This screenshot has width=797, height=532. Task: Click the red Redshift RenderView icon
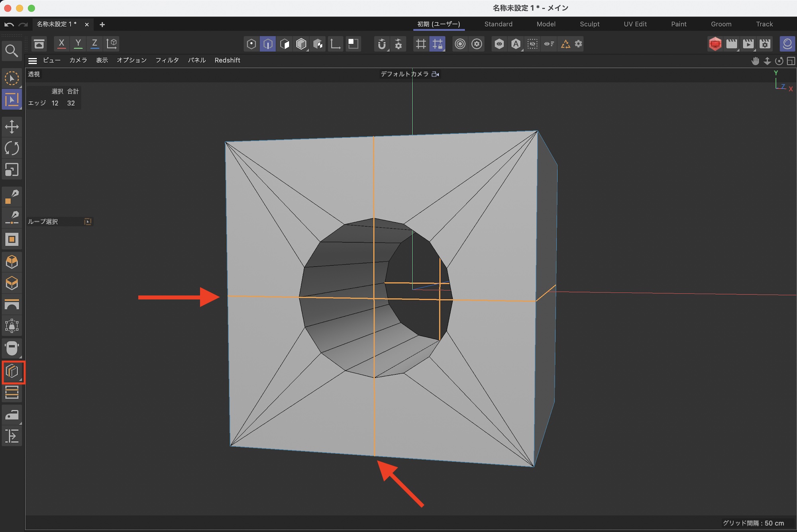tap(715, 44)
